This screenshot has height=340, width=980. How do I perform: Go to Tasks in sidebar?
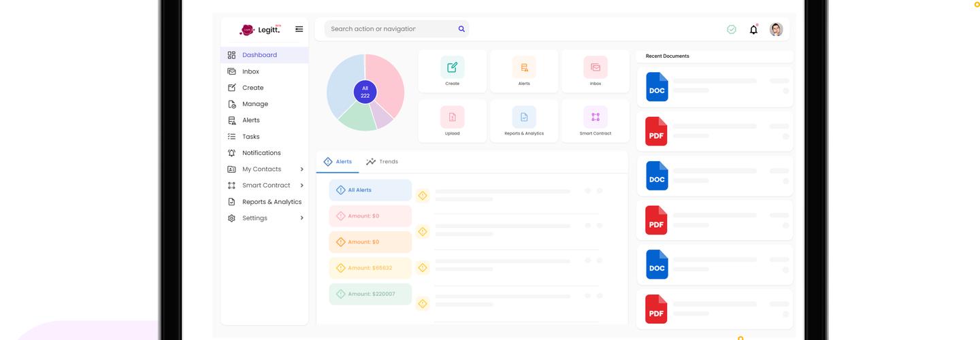coord(251,137)
